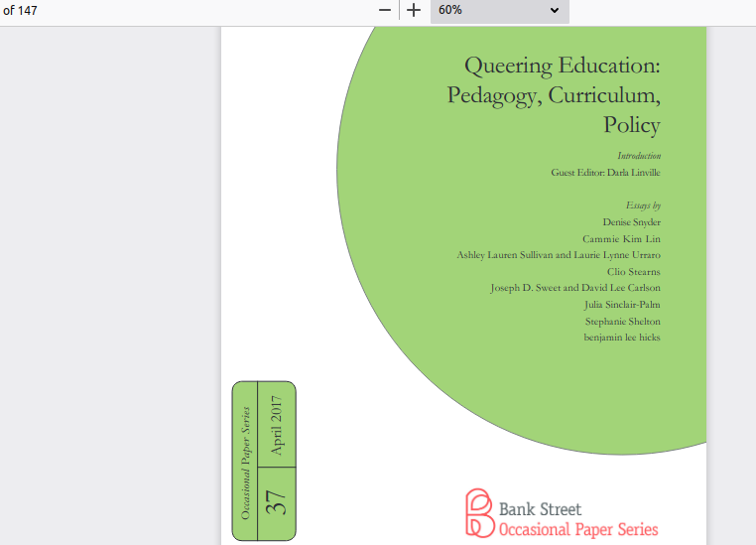Click the word 'Policy' in the title
Image resolution: width=756 pixels, height=545 pixels.
click(632, 125)
